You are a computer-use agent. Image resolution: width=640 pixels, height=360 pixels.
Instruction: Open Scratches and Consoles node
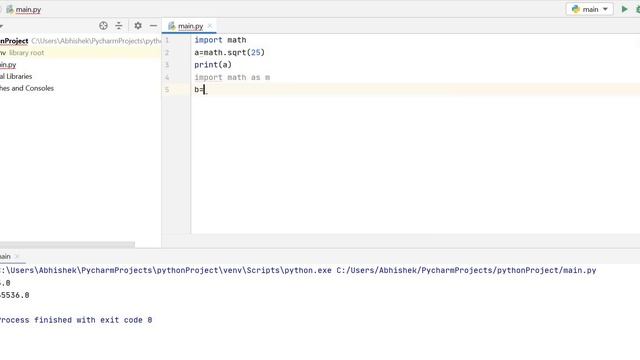[x=27, y=88]
